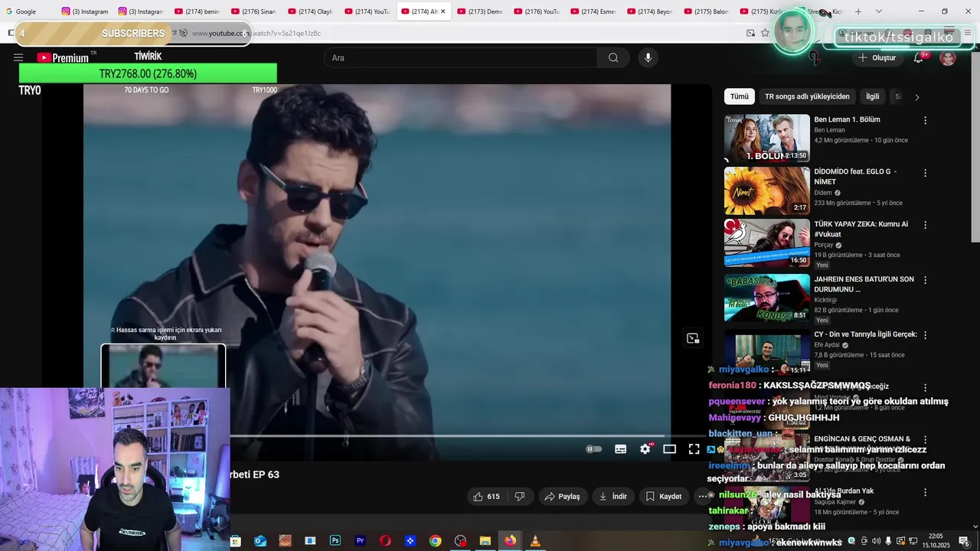Open JAHREIN ENES BATUR'UN SON DURUMUNU video

coord(864,284)
